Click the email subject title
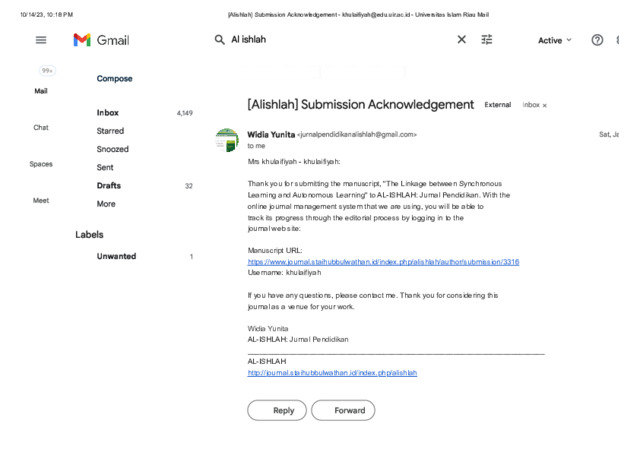640x452 pixels. pyautogui.click(x=360, y=105)
